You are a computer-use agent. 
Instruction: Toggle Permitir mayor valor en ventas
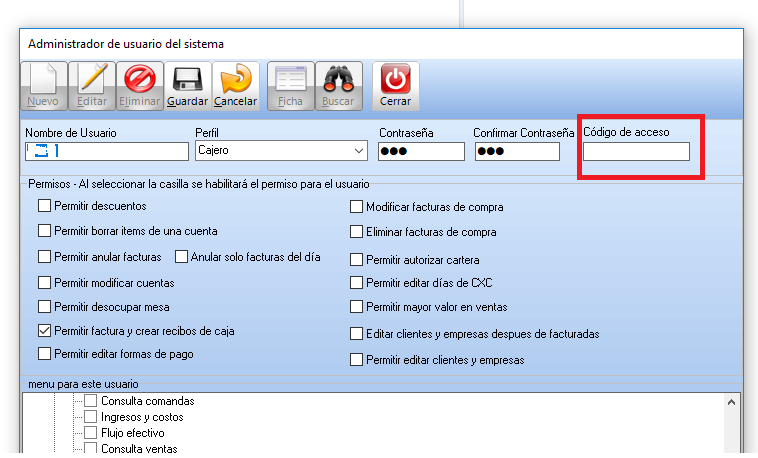click(x=356, y=307)
